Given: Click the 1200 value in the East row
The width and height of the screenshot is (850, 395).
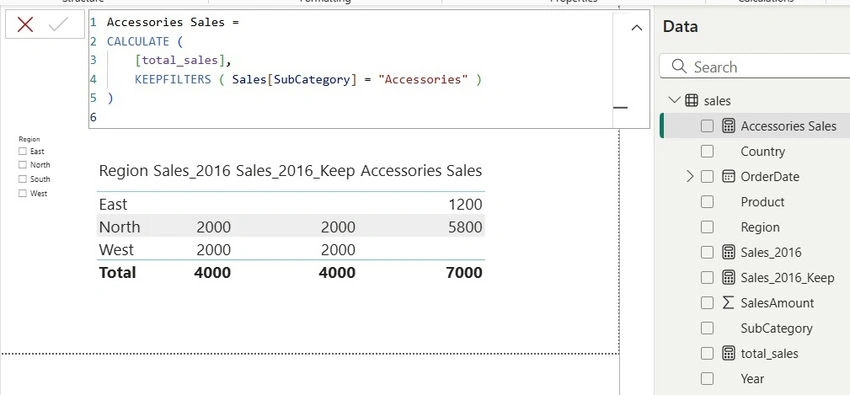Looking at the screenshot, I should pos(465,204).
